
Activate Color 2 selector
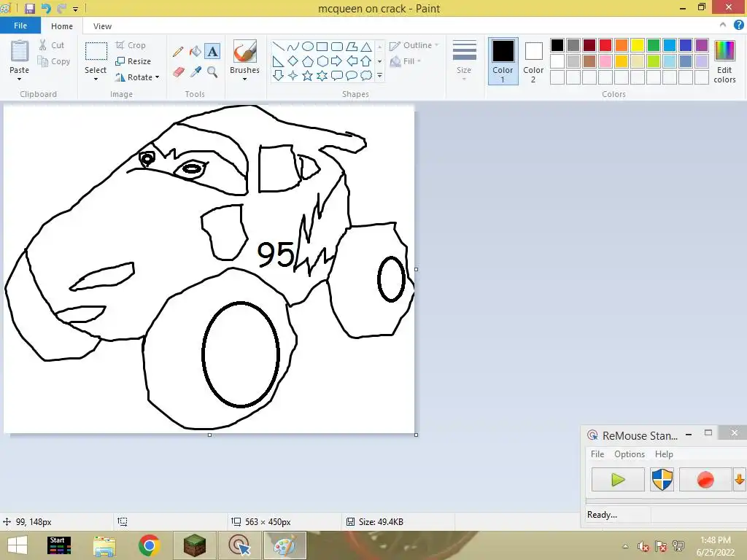pos(533,61)
